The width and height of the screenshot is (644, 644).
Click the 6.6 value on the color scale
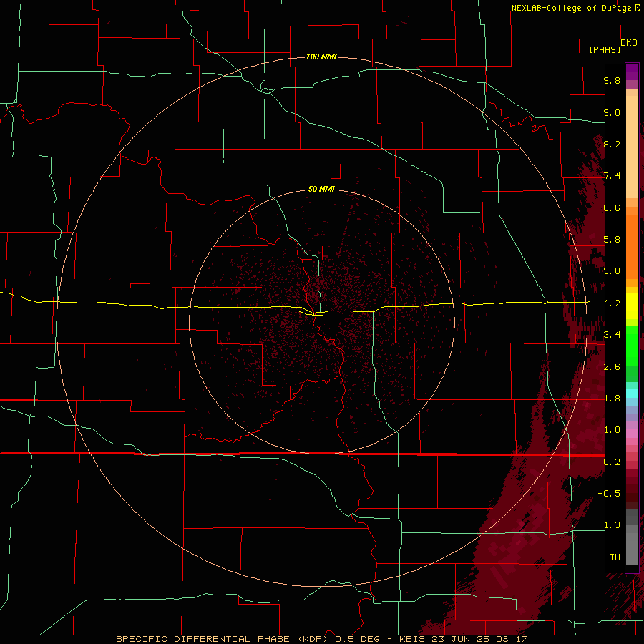click(x=612, y=208)
